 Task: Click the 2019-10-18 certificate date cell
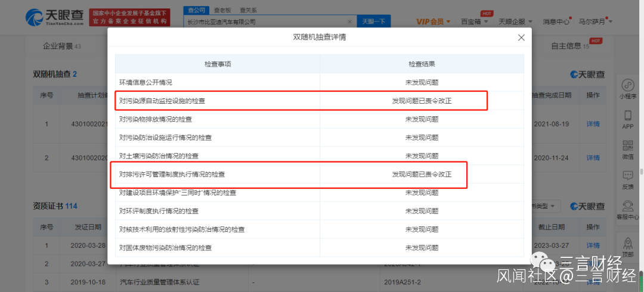(x=88, y=282)
